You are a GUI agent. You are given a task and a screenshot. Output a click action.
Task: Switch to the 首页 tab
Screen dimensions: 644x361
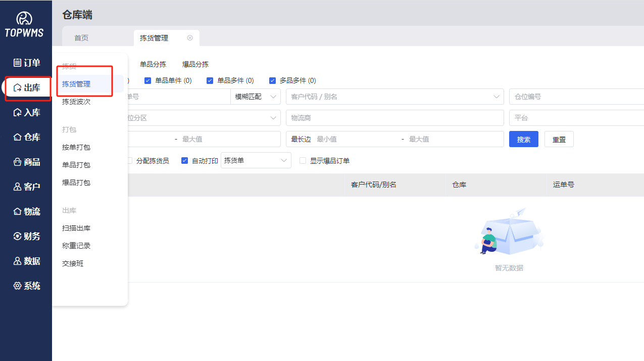pos(81,38)
